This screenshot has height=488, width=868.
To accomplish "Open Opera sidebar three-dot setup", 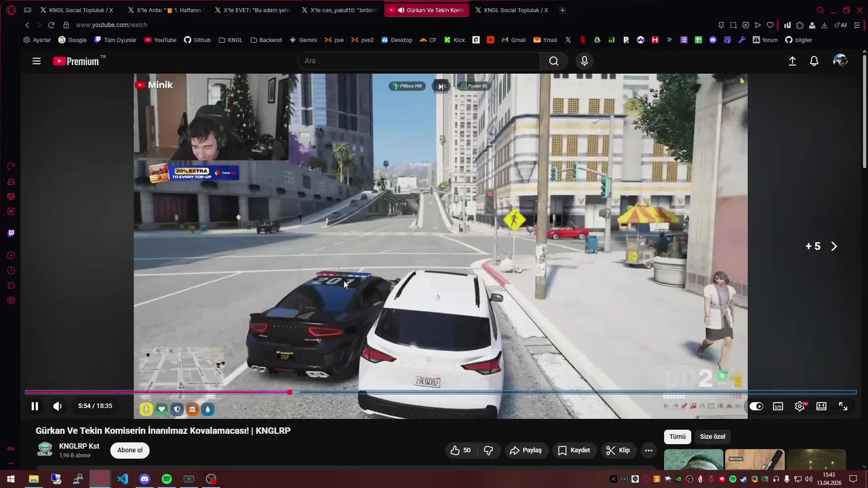I will point(11,464).
